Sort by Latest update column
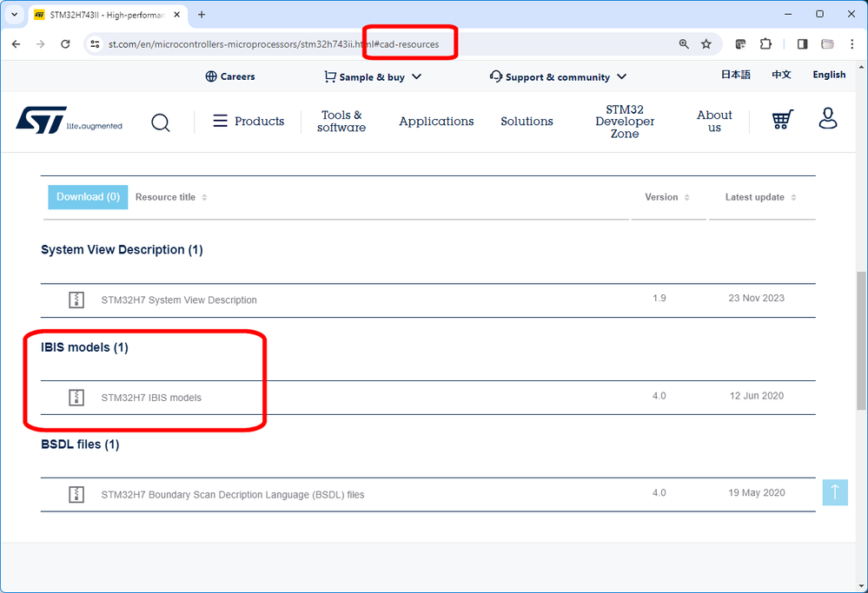Screen dimensions: 868x593 coord(760,197)
